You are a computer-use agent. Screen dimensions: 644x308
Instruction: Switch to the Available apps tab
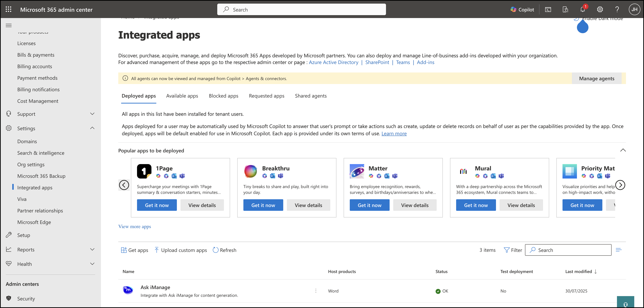182,96
